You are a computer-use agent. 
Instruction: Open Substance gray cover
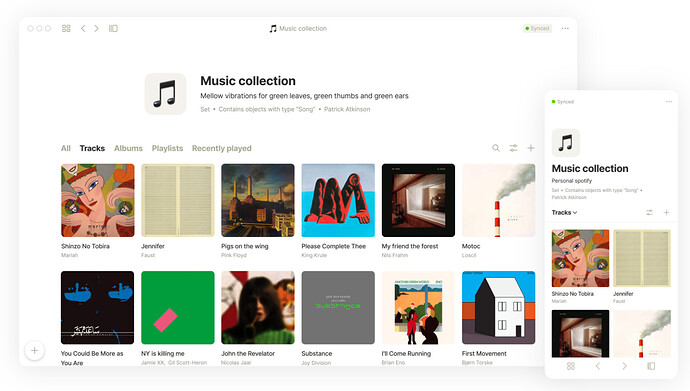pos(338,307)
